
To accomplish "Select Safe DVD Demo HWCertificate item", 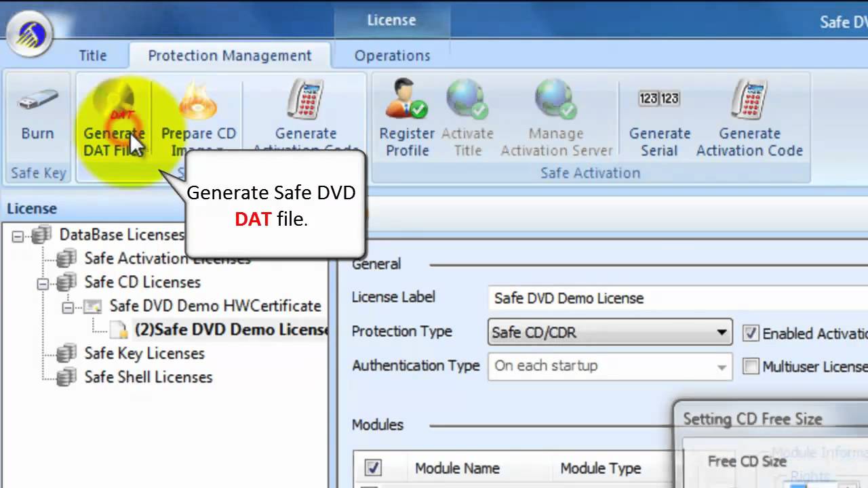I will pos(216,306).
